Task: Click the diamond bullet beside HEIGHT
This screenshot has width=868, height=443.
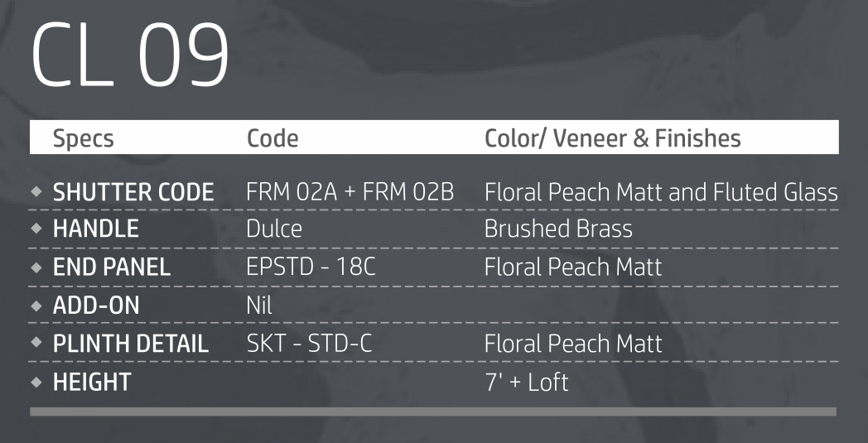Action: 36,382
